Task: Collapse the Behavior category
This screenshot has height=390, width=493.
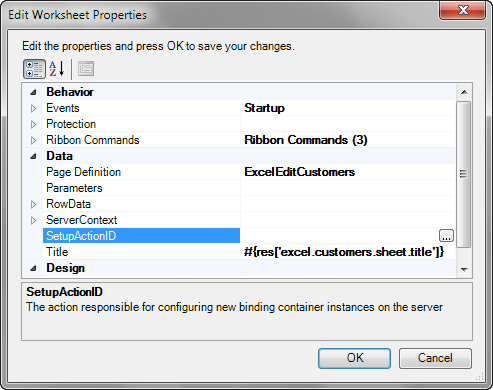Action: (x=33, y=92)
